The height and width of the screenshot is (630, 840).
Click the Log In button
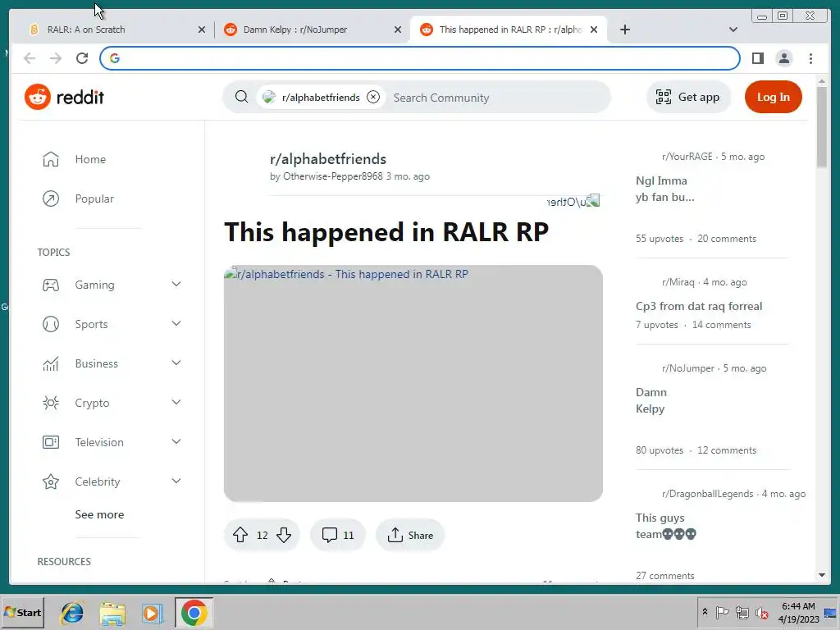[773, 97]
